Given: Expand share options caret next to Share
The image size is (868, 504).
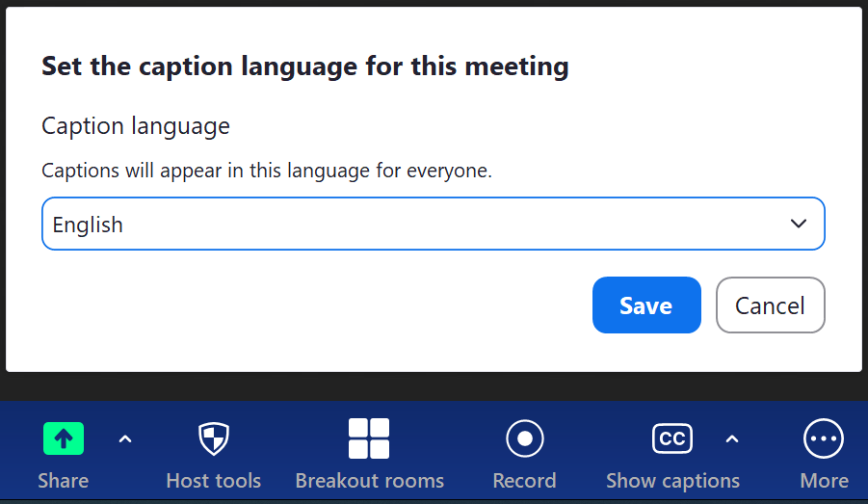Looking at the screenshot, I should pyautogui.click(x=125, y=439).
